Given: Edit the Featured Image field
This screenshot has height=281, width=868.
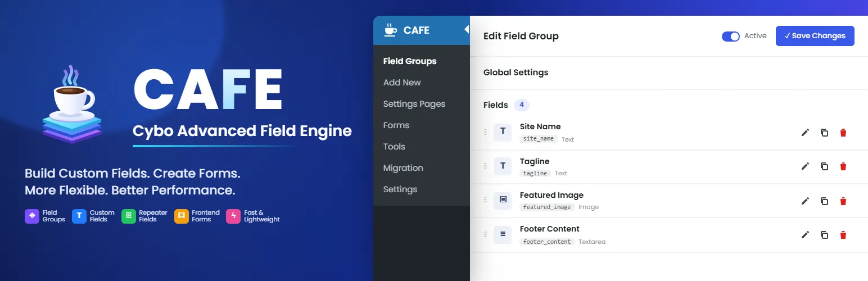Looking at the screenshot, I should point(805,201).
